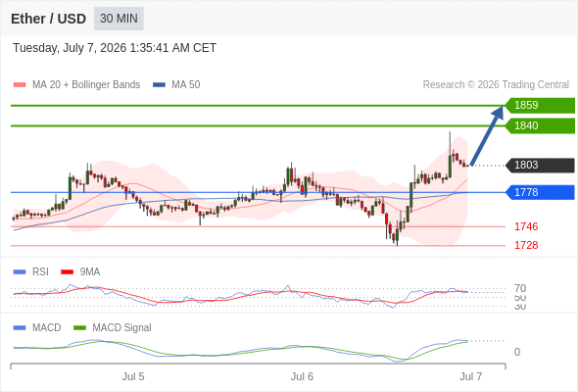Image resolution: width=578 pixels, height=392 pixels.
Task: Click the 1746 red support level
Action: click(x=526, y=226)
